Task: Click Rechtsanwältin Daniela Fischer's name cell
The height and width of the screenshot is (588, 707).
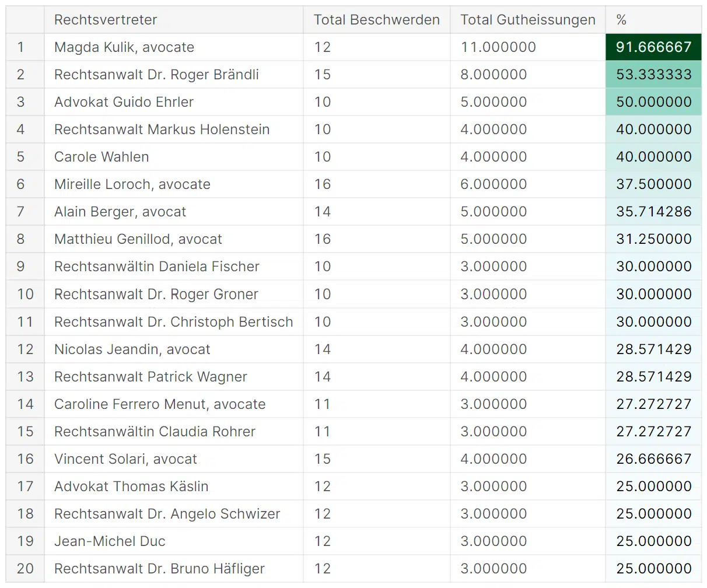Action: click(x=157, y=267)
